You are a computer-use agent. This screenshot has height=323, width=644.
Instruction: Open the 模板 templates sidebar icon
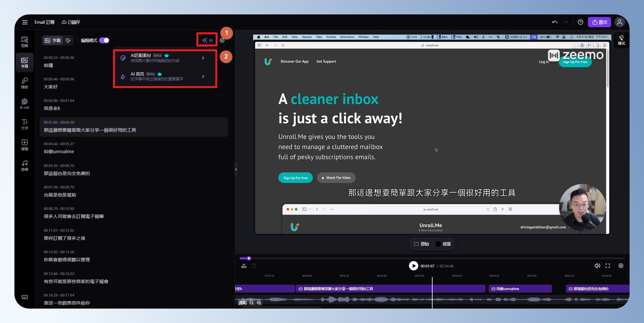(25, 83)
